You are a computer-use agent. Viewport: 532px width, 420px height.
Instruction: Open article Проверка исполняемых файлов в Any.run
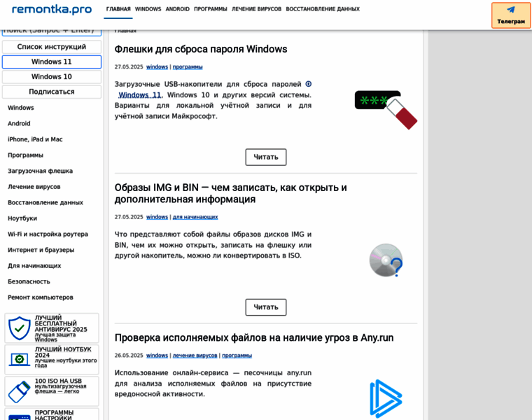tap(254, 338)
